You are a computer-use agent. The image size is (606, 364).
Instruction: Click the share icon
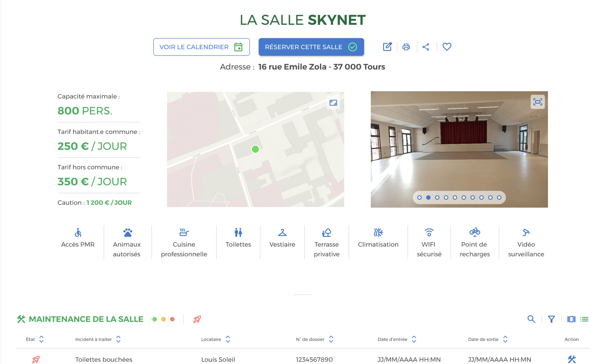click(x=426, y=47)
